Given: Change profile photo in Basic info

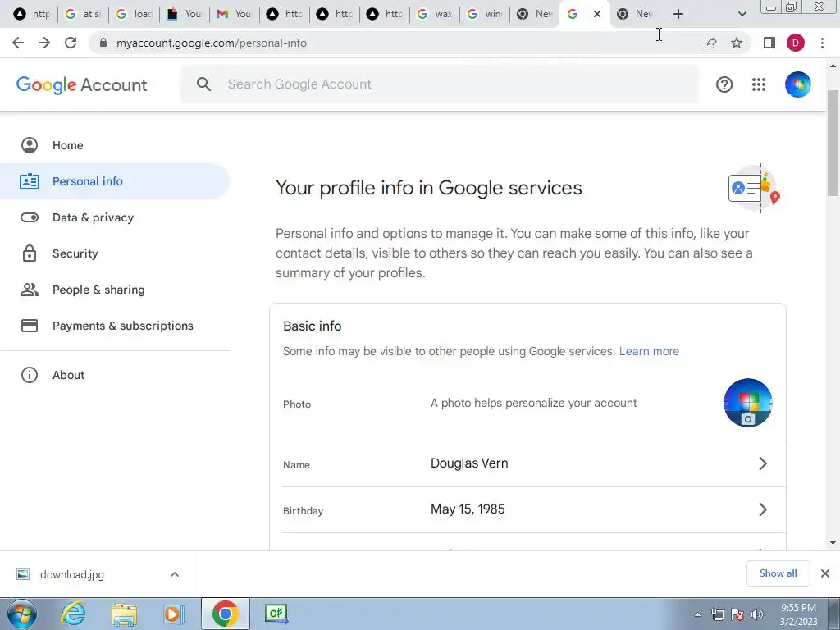Looking at the screenshot, I should coord(748,403).
